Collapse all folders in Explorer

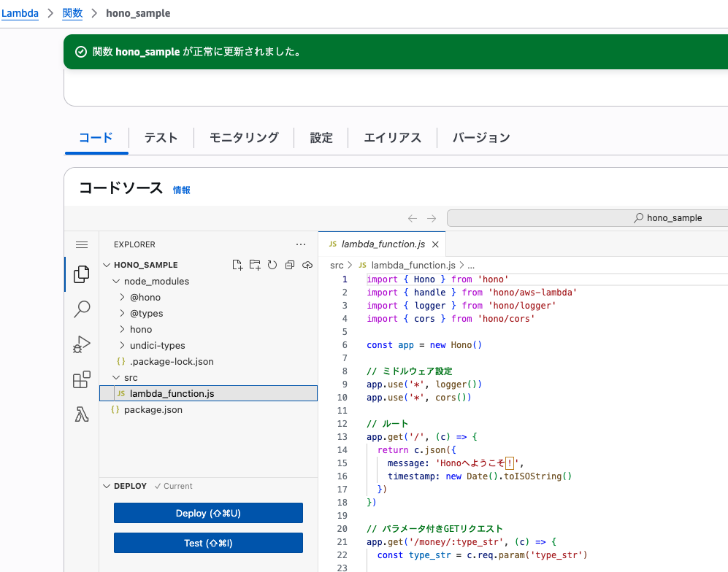tap(290, 265)
